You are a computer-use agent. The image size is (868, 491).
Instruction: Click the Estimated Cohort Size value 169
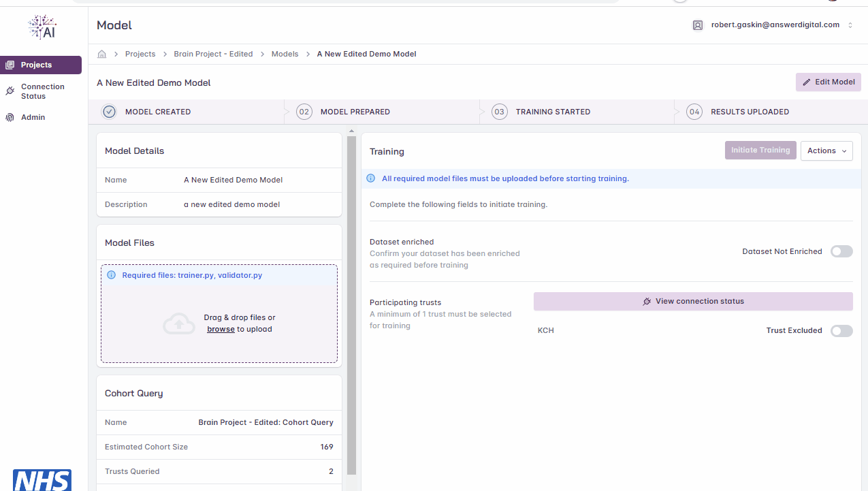tap(327, 447)
